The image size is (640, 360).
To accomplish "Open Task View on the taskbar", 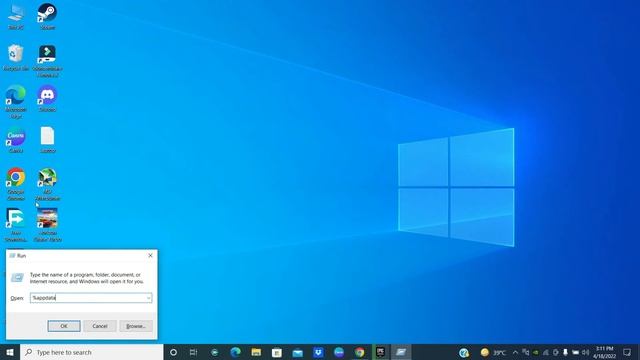I will [x=193, y=352].
